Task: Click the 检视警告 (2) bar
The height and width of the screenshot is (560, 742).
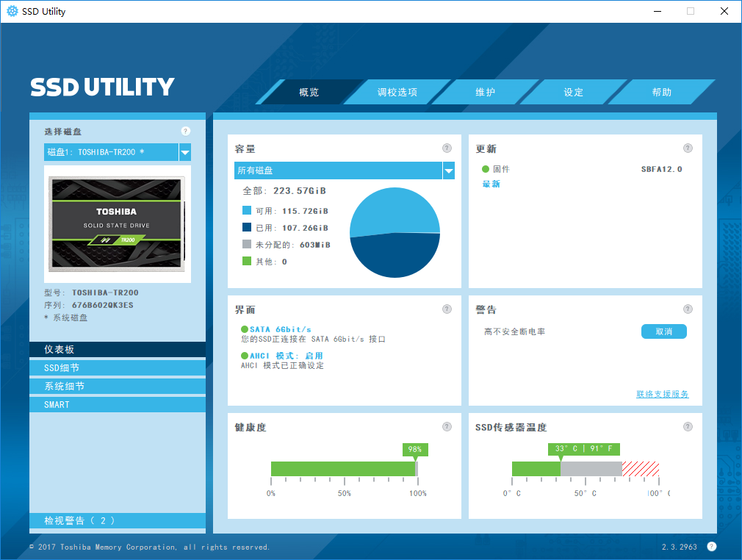Action: (118, 521)
